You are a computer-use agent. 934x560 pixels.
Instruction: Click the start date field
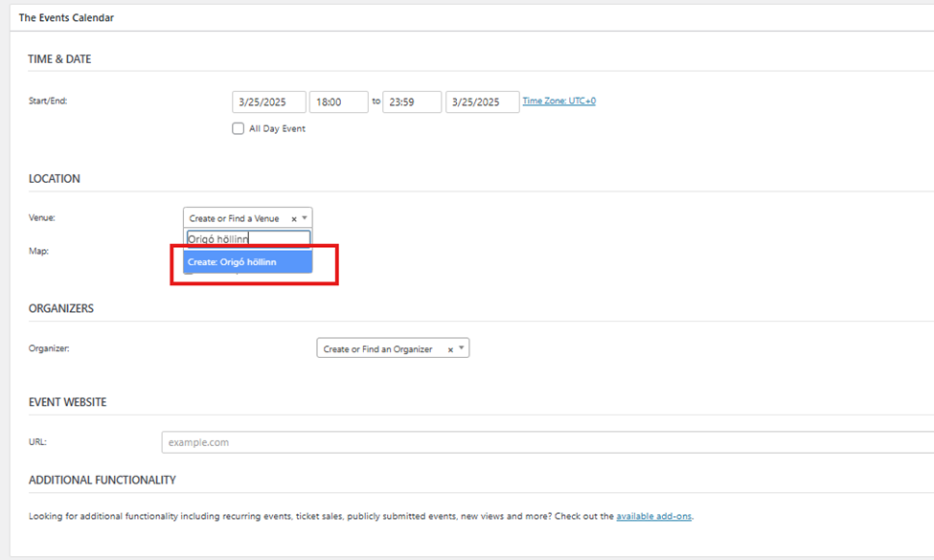click(x=268, y=102)
